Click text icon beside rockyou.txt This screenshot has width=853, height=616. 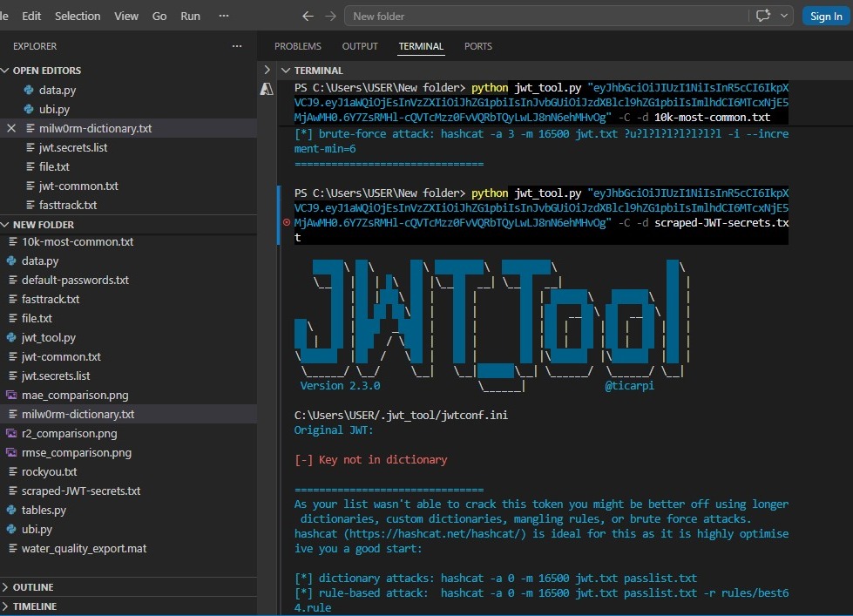pyautogui.click(x=12, y=471)
